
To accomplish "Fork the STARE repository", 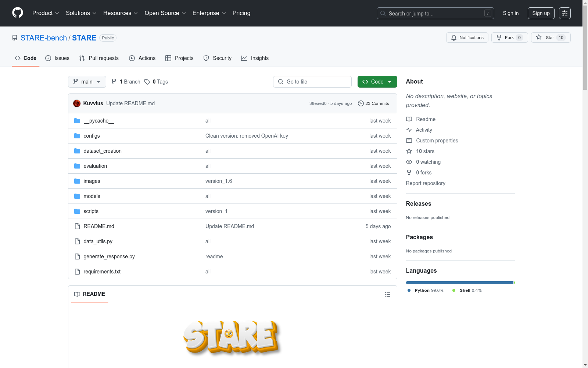I will click(x=509, y=38).
